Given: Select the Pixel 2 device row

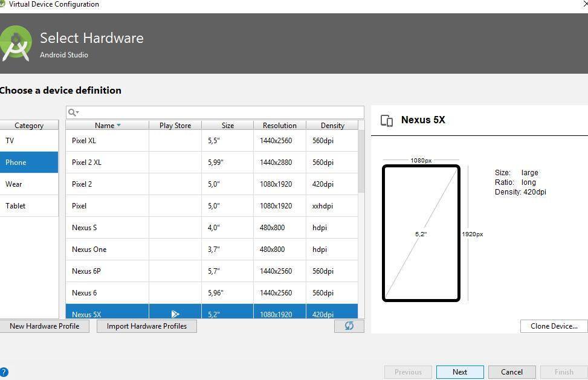Looking at the screenshot, I should [x=212, y=184].
